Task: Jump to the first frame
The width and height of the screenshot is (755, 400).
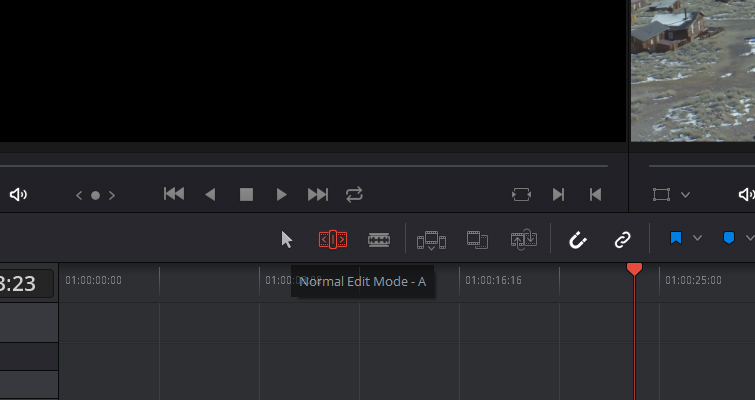Action: pos(174,194)
